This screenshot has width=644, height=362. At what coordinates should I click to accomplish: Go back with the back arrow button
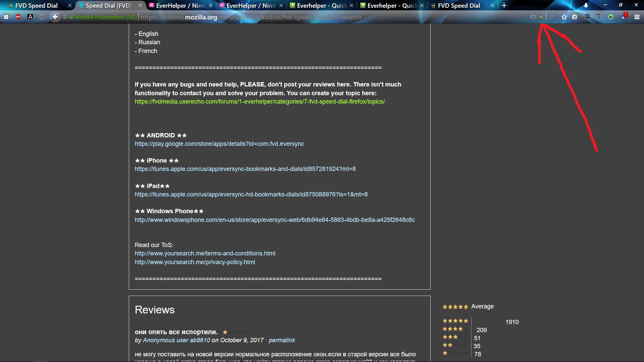pos(55,17)
